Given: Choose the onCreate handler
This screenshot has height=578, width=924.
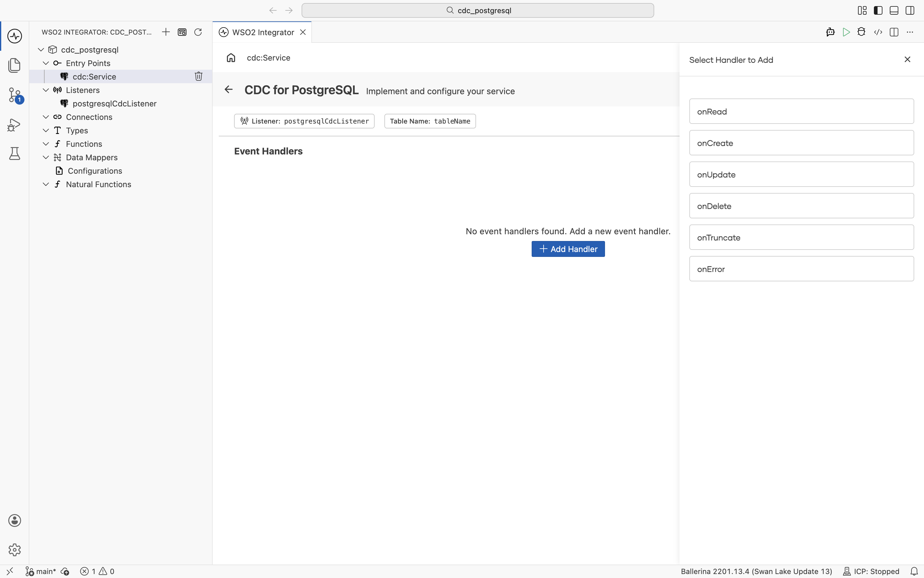Looking at the screenshot, I should [801, 143].
